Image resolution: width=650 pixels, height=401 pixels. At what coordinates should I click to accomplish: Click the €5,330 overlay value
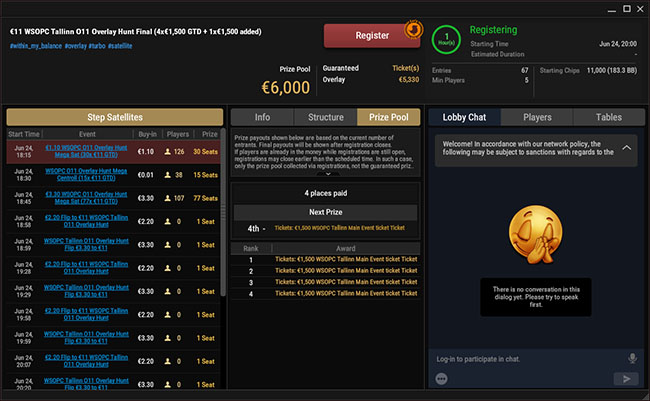coord(408,80)
